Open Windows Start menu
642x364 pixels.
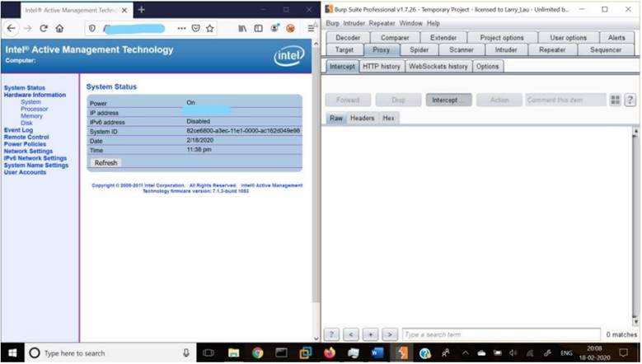[x=12, y=352]
